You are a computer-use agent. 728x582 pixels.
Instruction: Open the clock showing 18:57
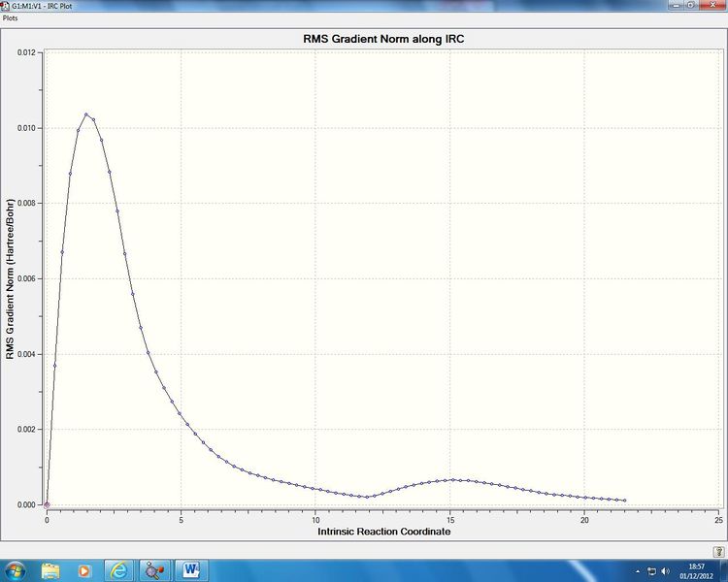point(696,571)
